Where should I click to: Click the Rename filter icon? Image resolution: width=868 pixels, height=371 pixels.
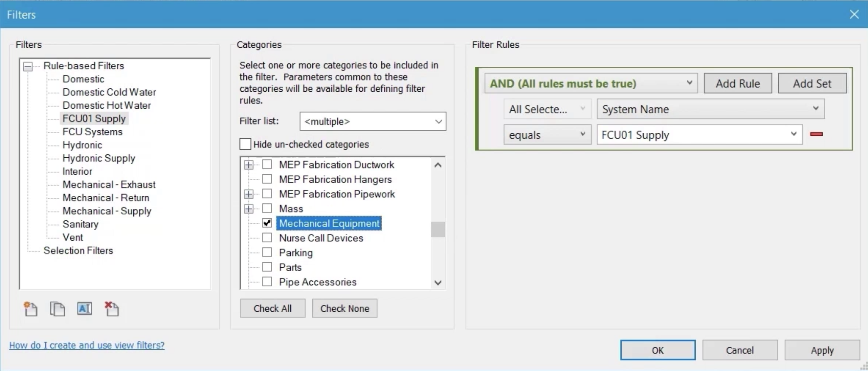pyautogui.click(x=85, y=309)
